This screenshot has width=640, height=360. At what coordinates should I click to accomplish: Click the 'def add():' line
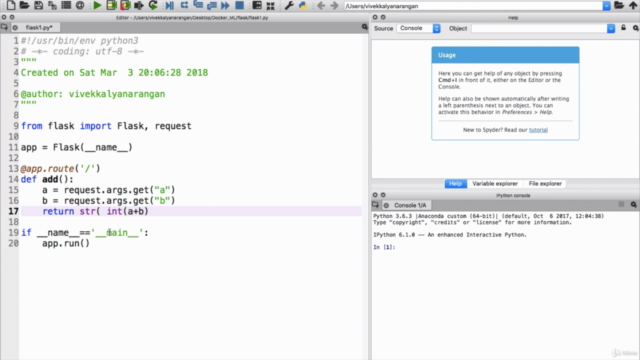pos(47,179)
